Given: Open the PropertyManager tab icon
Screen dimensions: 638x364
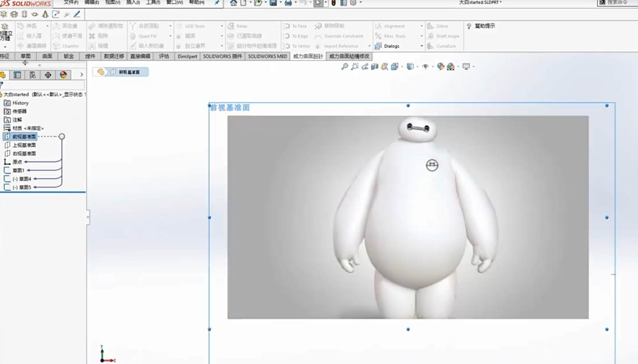Looking at the screenshot, I should (x=17, y=75).
